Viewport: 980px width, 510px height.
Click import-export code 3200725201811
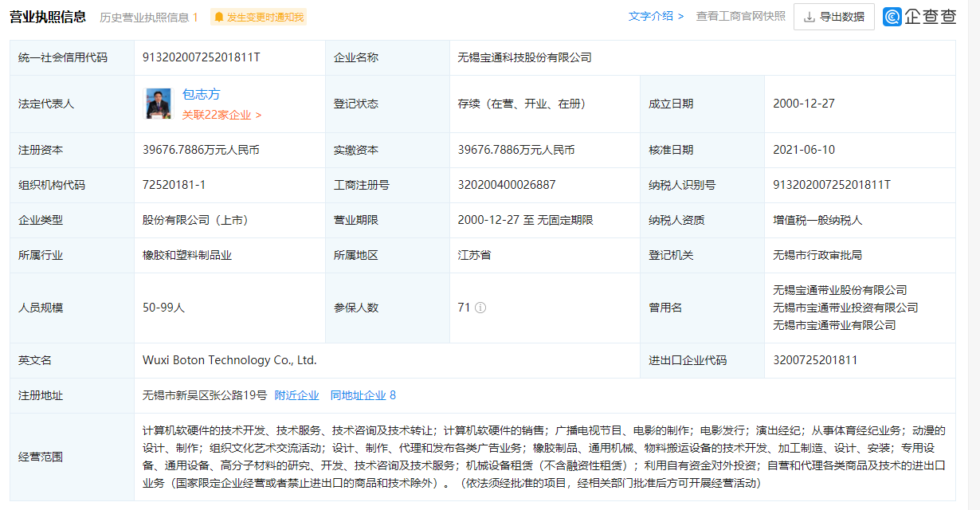pyautogui.click(x=815, y=360)
